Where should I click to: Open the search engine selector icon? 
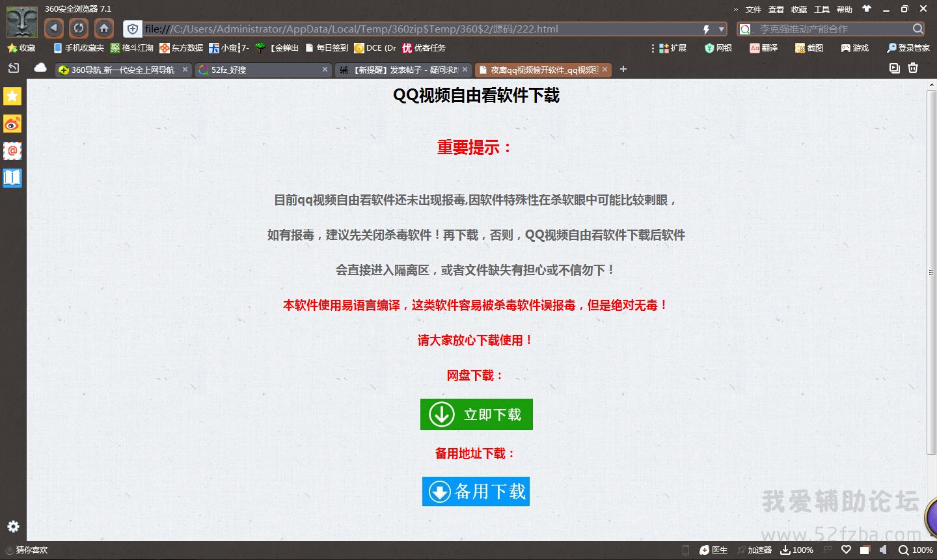click(746, 29)
